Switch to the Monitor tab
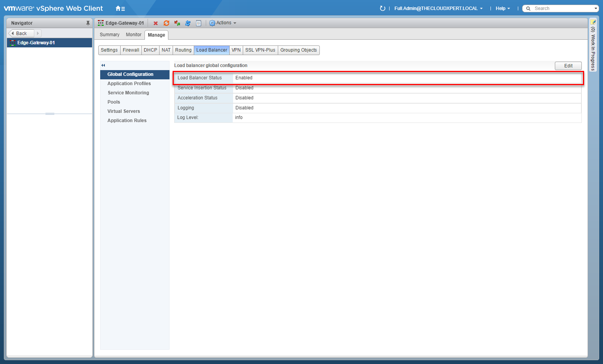The height and width of the screenshot is (364, 603). point(133,35)
